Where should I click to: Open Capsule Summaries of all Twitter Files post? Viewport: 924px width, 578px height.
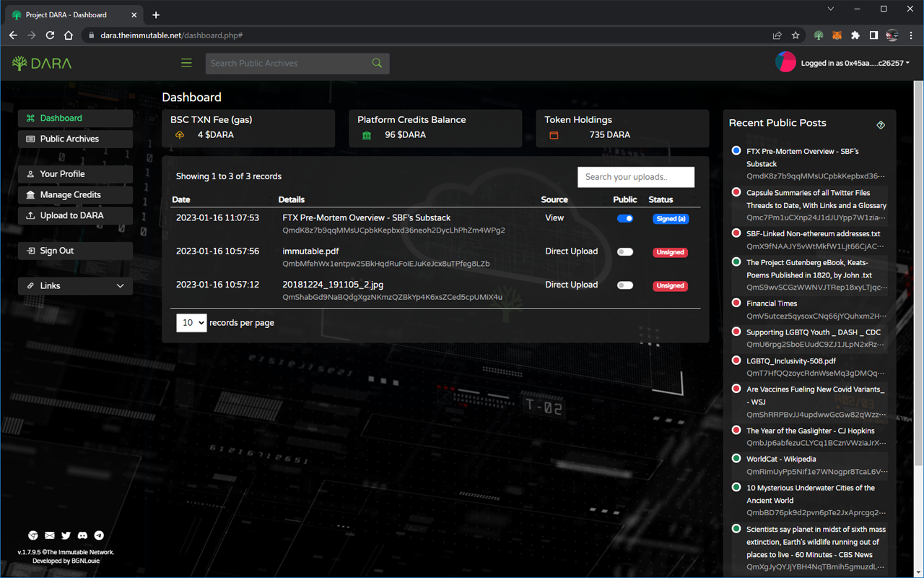pos(816,199)
